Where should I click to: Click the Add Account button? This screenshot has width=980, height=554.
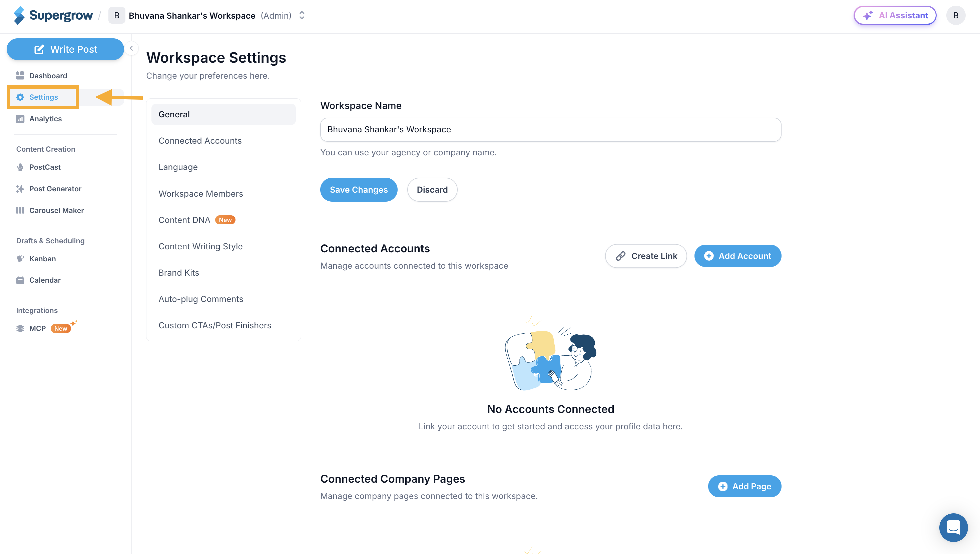tap(738, 256)
